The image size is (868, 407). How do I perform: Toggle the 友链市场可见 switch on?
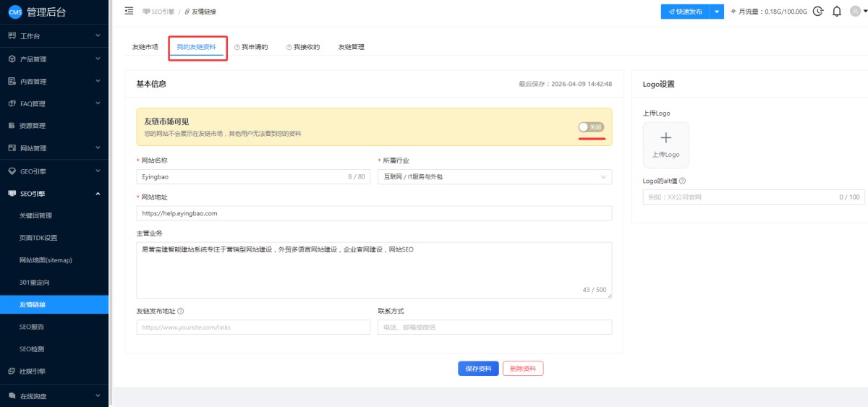pyautogui.click(x=591, y=127)
